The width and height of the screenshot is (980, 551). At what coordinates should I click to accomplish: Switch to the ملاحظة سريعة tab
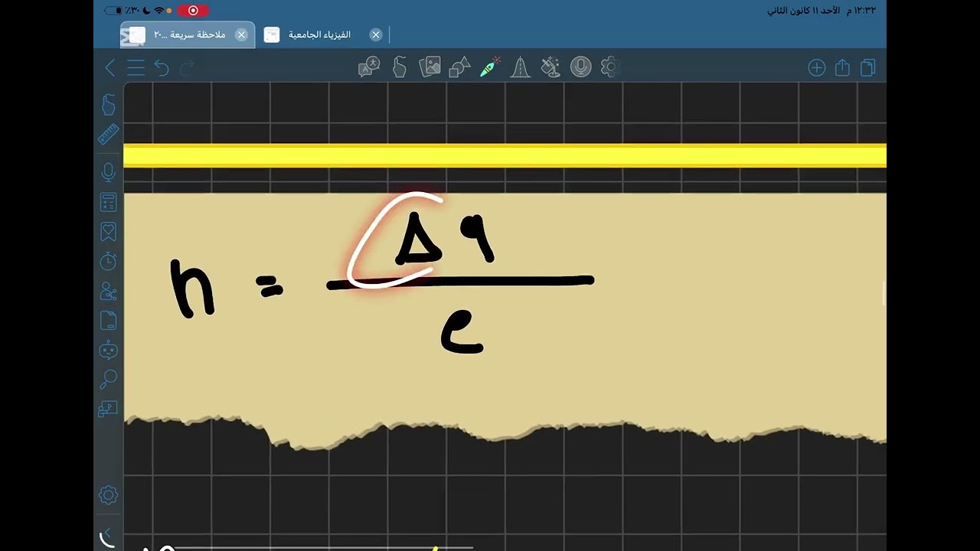pyautogui.click(x=187, y=34)
